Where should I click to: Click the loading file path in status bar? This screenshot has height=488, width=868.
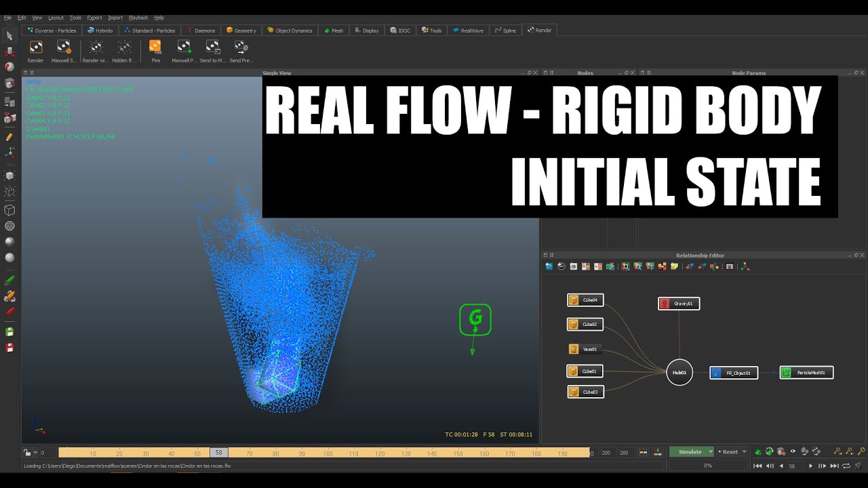(x=127, y=466)
